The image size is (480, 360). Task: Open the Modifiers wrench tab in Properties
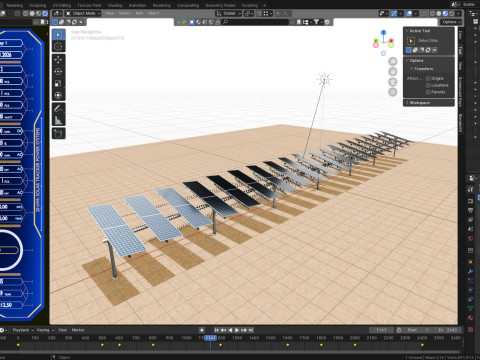[x=470, y=271]
